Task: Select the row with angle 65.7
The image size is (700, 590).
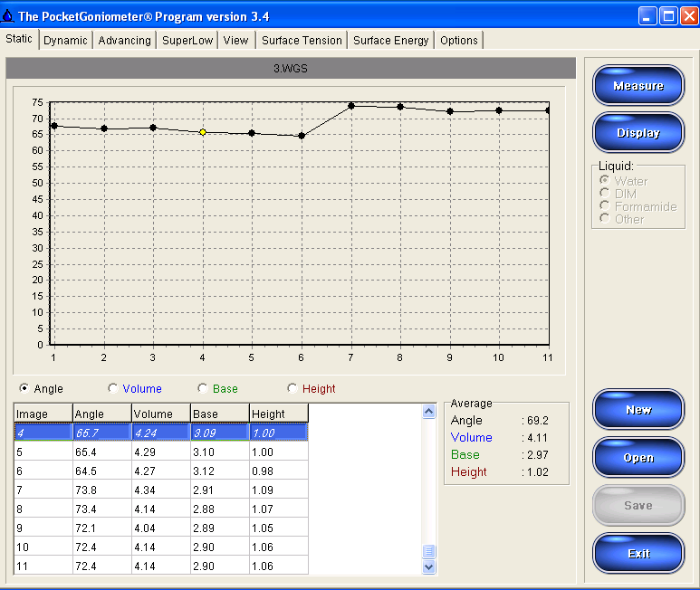Action: tap(161, 433)
